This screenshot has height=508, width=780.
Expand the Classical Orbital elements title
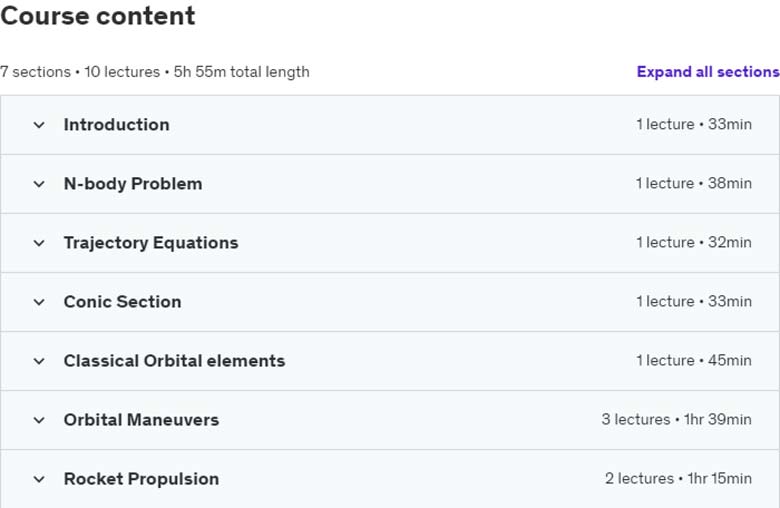[174, 361]
